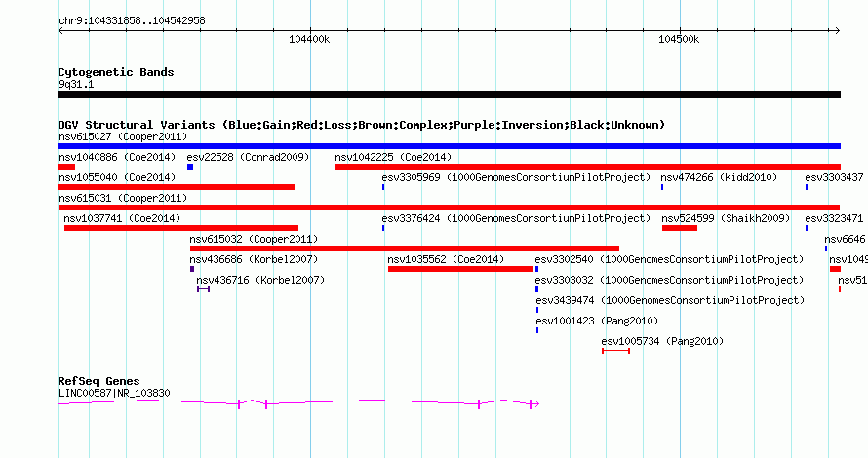The width and height of the screenshot is (868, 458).
Task: Click the 104500k ruler position label
Action: pos(679,39)
